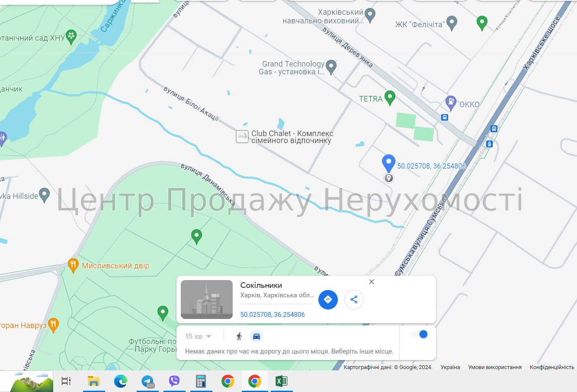577x392 pixels.
Task: Open Мисливський двір restaurant icon
Action: [x=73, y=265]
